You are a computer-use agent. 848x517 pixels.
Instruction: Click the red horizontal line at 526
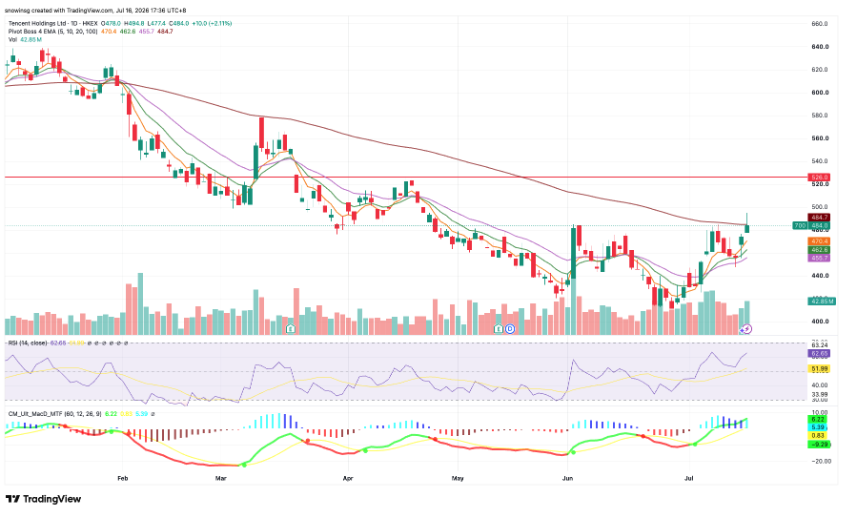(406, 177)
